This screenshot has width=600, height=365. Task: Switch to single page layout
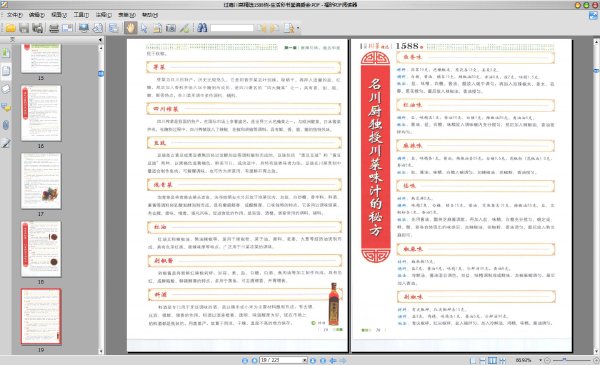473,360
